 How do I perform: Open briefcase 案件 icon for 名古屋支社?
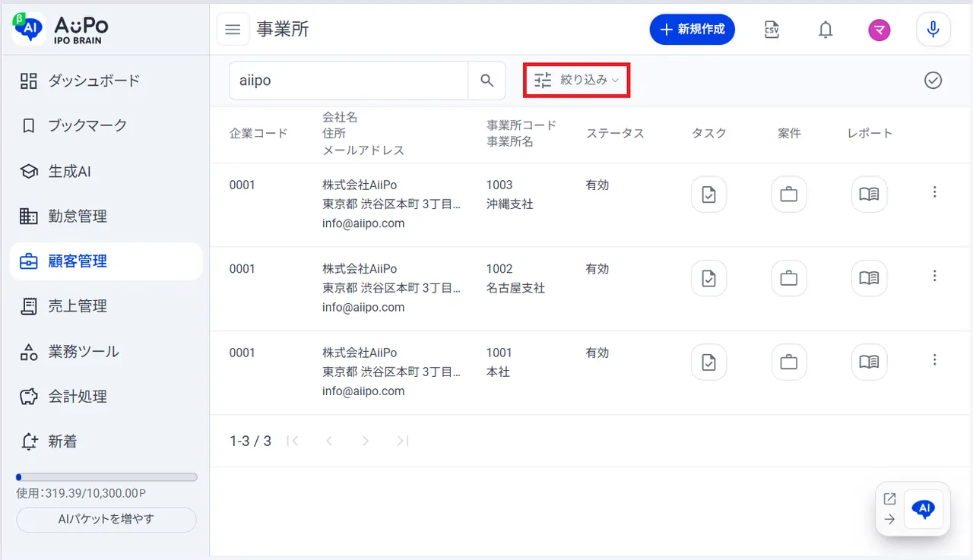[x=789, y=278]
